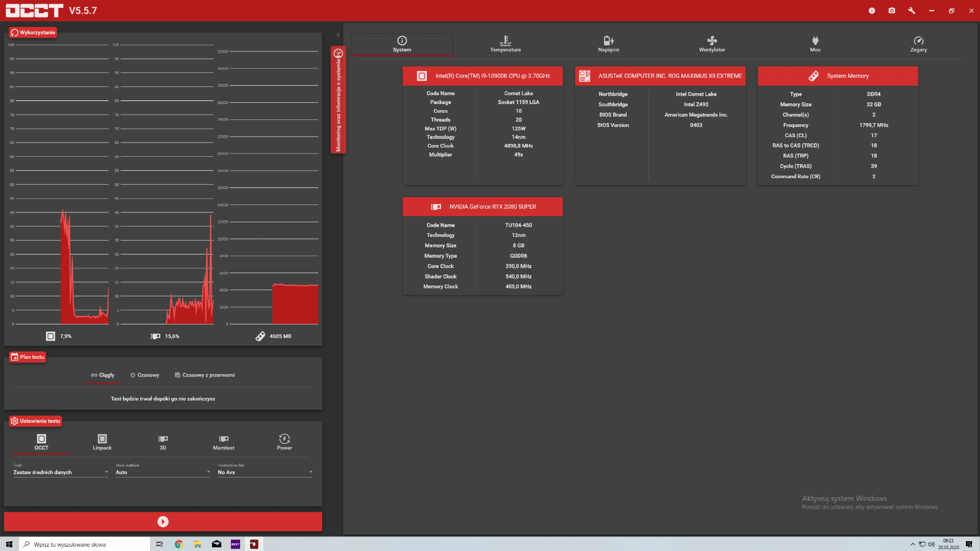Viewport: 980px width, 551px height.
Task: Open the clock and date in system tray
Action: 948,544
